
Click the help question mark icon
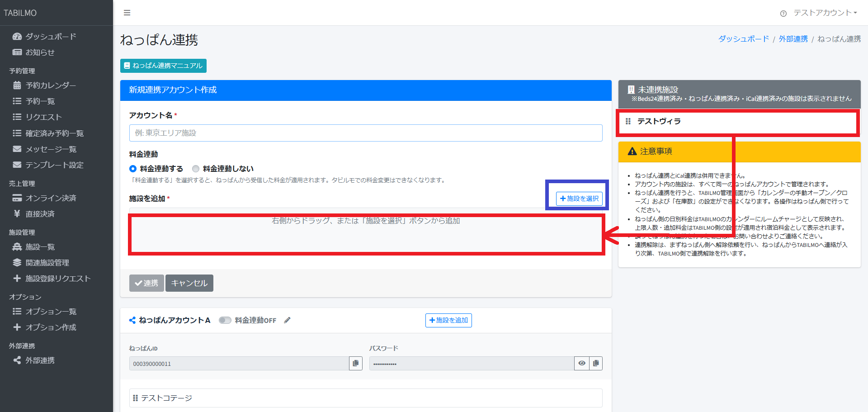tap(783, 14)
